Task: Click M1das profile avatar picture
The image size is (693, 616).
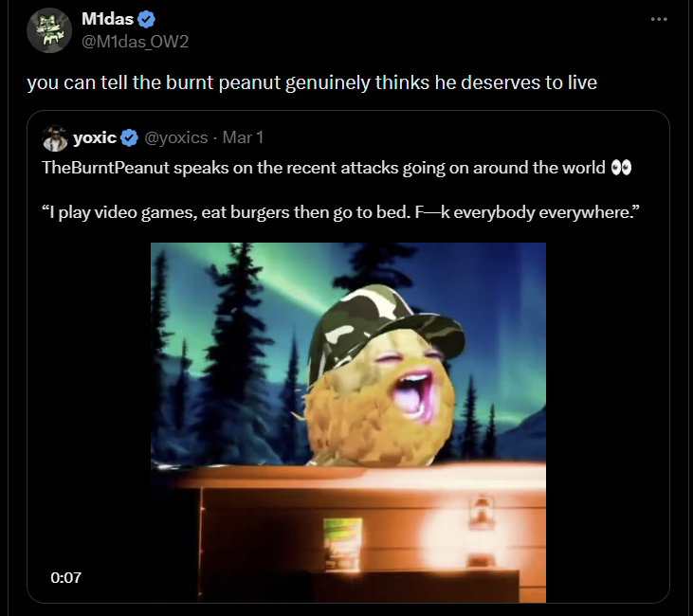Action: click(x=49, y=31)
